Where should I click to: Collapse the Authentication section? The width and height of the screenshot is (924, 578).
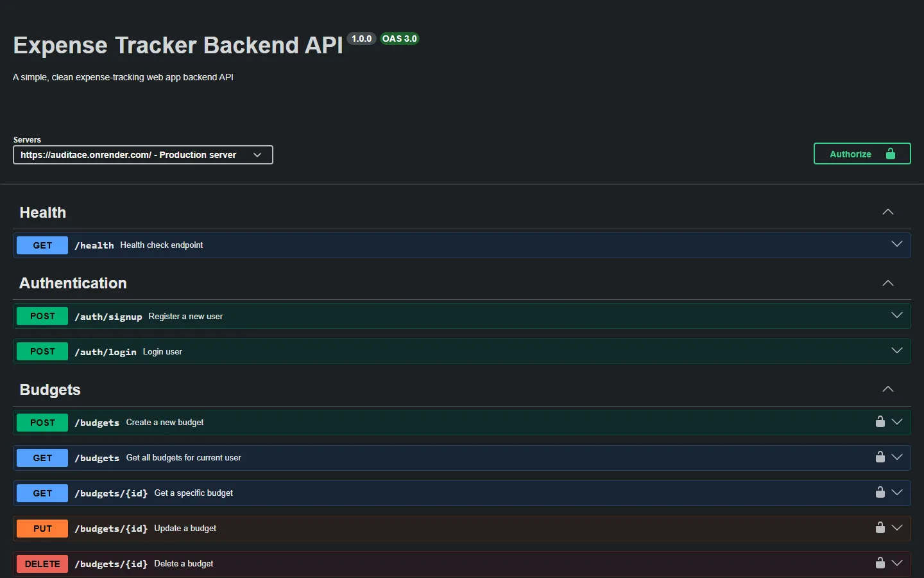click(x=888, y=283)
